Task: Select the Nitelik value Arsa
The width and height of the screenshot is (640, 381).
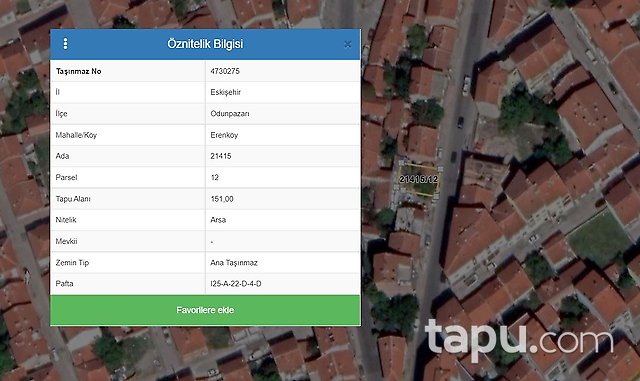Action: [x=218, y=220]
